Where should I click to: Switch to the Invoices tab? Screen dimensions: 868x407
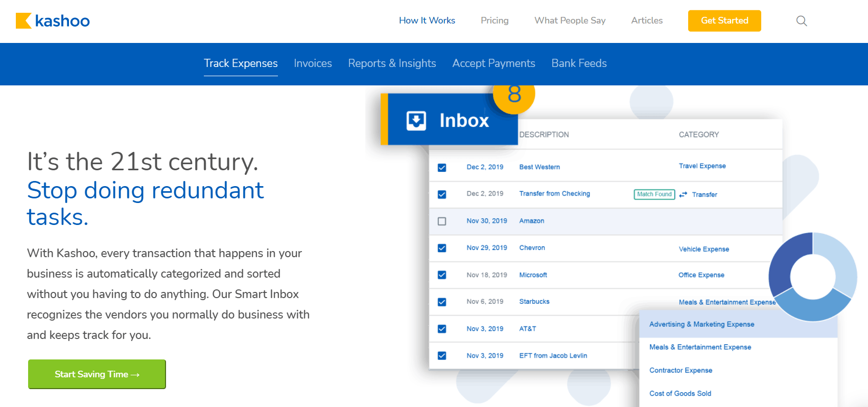coord(313,63)
